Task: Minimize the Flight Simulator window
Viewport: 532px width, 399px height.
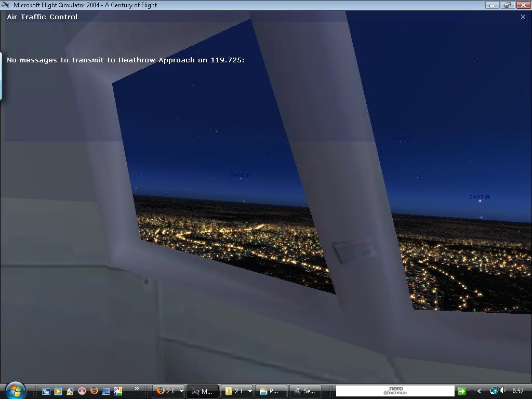Action: [493, 5]
